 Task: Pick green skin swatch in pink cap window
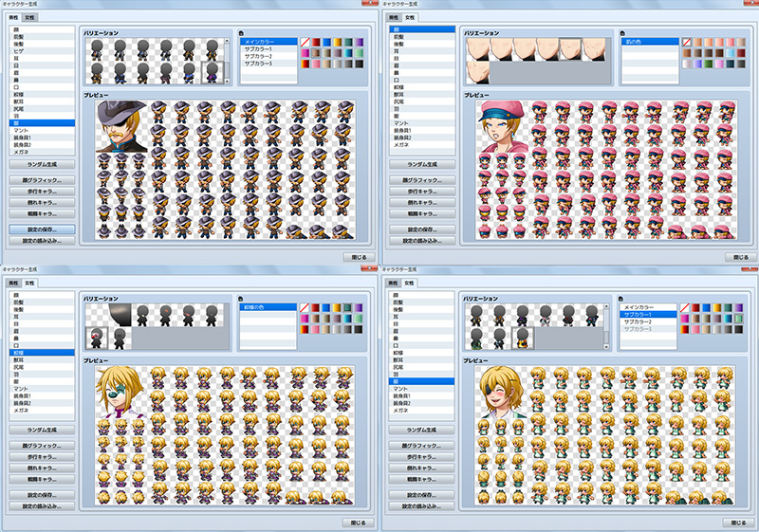[709, 64]
